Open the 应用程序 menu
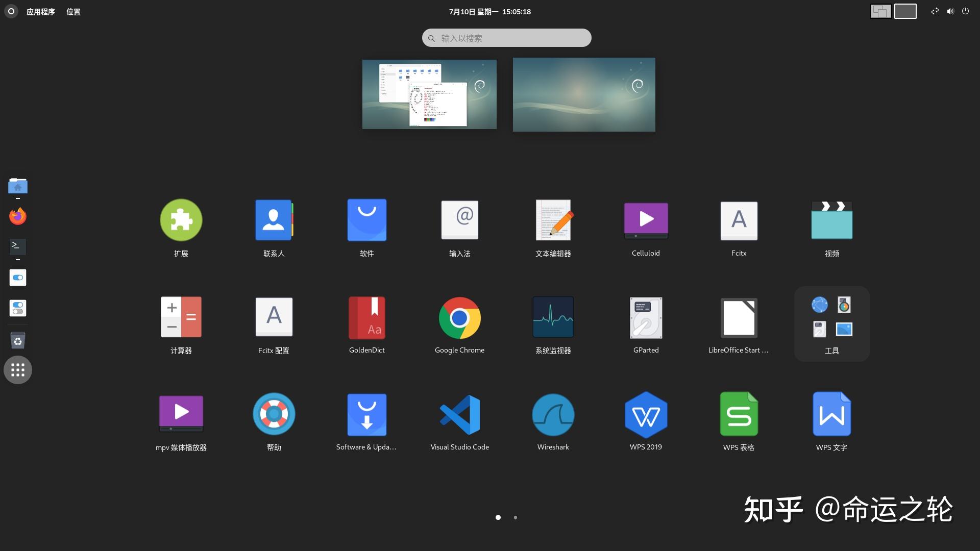The height and width of the screenshot is (551, 980). click(41, 12)
